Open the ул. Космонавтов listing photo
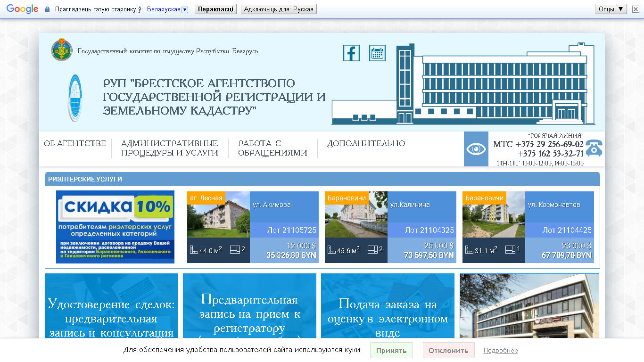 (x=494, y=214)
